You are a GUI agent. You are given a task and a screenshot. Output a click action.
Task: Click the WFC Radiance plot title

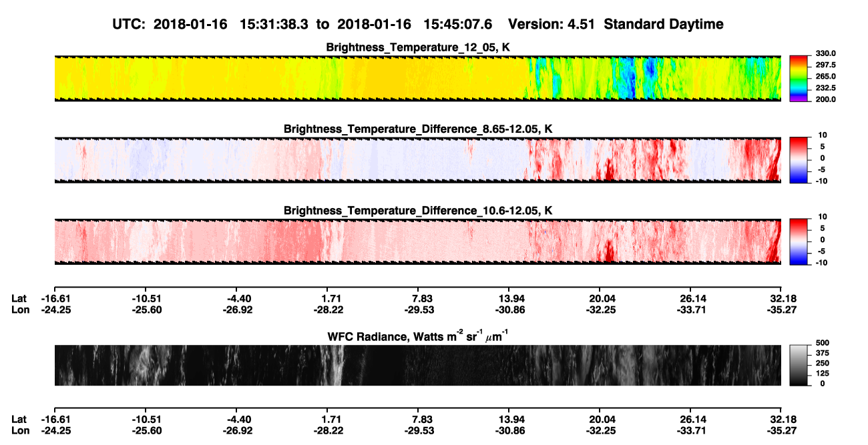418,336
